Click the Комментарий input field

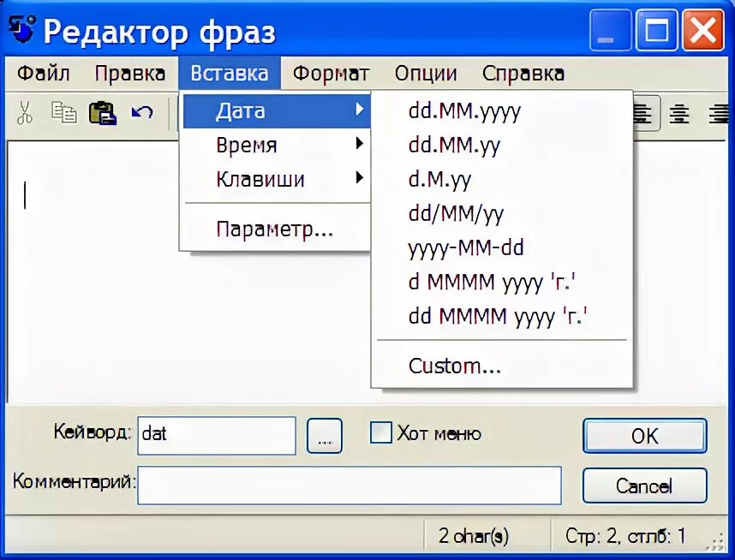coord(350,485)
